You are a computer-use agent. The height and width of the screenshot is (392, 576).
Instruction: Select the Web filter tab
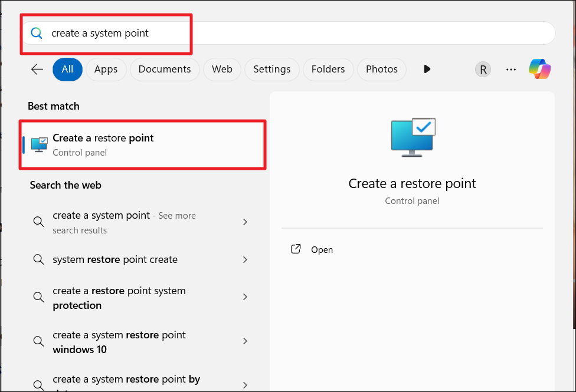[x=222, y=70]
